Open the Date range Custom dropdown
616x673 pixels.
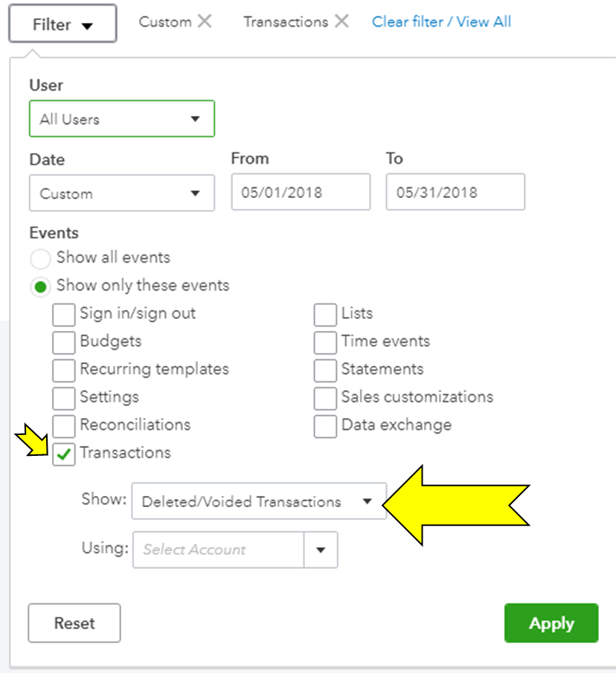tap(122, 193)
